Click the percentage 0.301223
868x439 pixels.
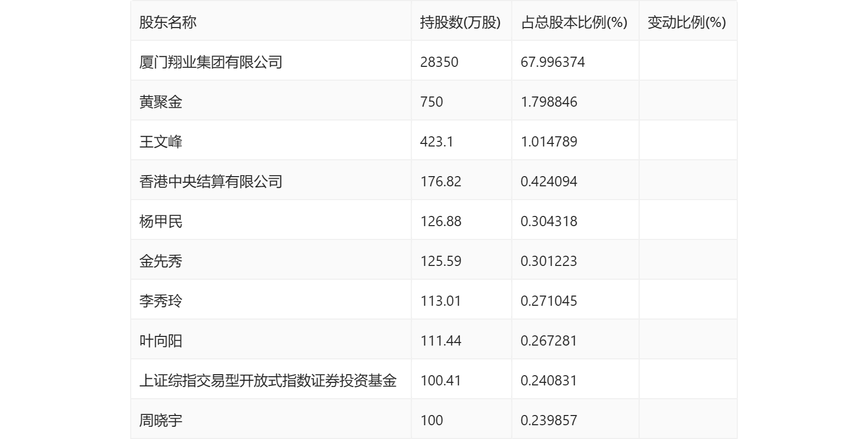click(549, 261)
